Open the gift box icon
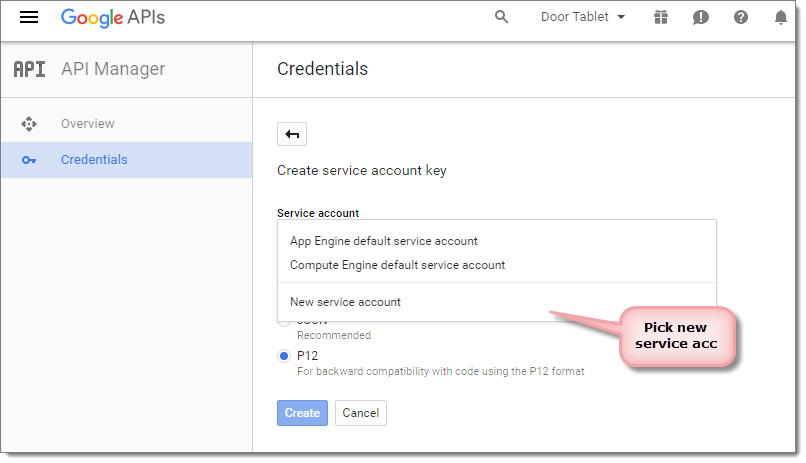 click(661, 17)
